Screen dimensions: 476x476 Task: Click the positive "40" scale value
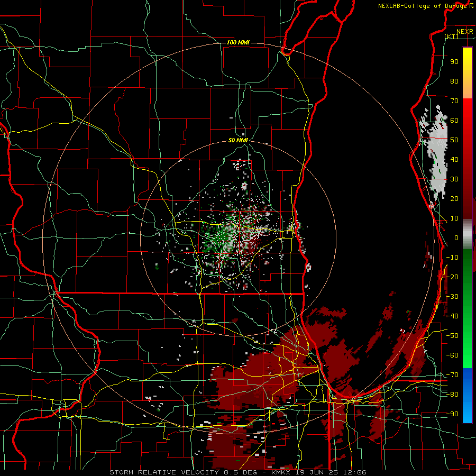pos(454,159)
